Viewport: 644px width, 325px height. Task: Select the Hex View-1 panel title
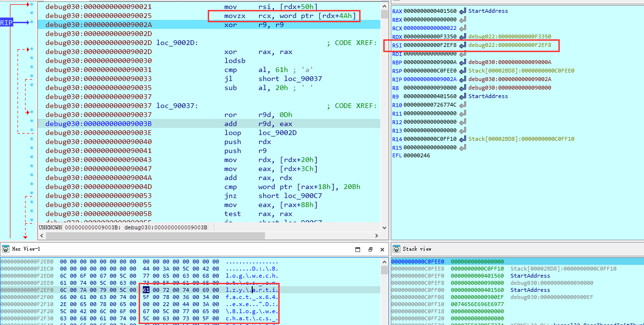pos(26,249)
